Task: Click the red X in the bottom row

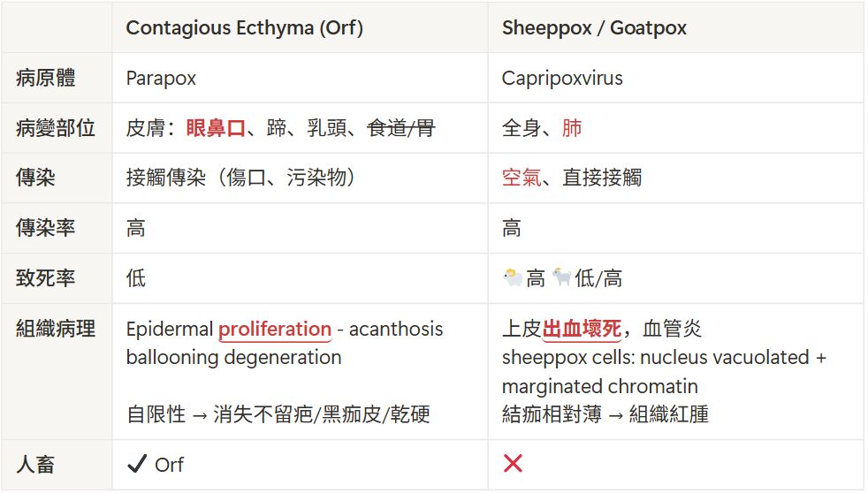Action: pos(512,464)
